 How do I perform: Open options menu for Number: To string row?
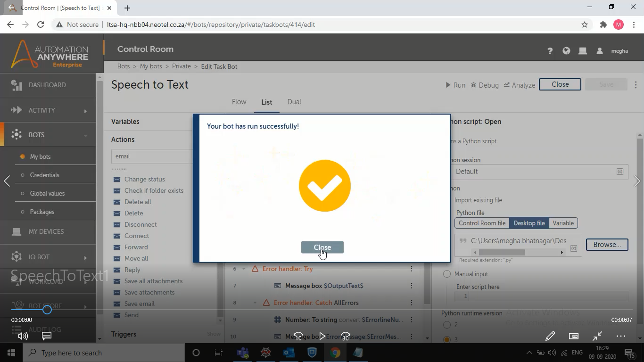click(x=412, y=320)
